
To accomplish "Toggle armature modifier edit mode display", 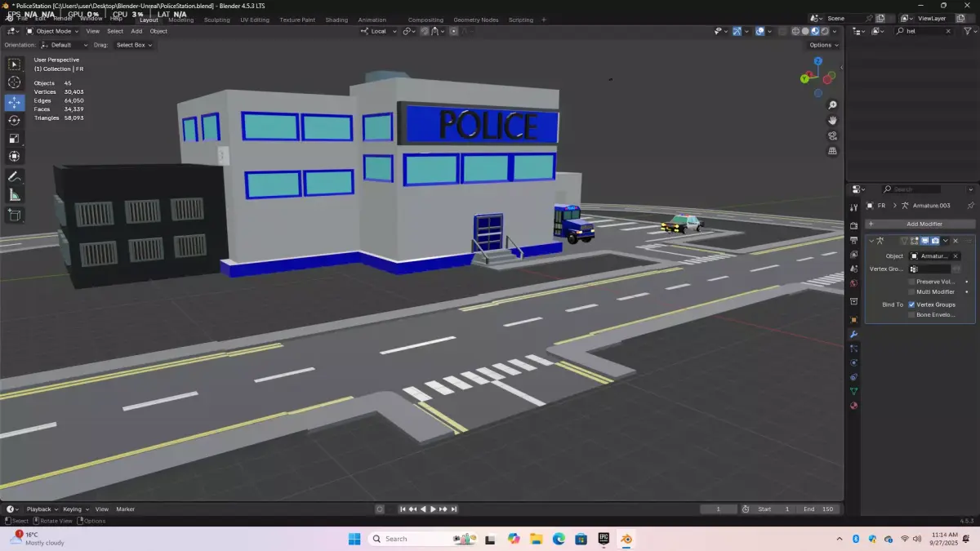I will pyautogui.click(x=915, y=241).
